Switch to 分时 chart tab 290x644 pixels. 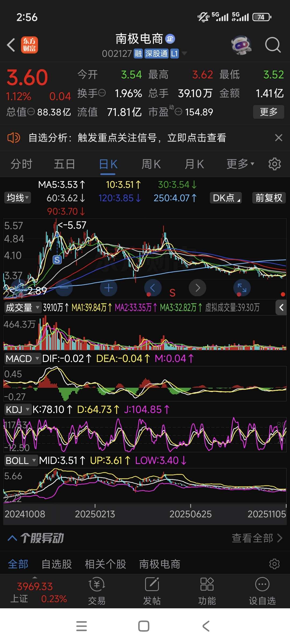coord(21,164)
